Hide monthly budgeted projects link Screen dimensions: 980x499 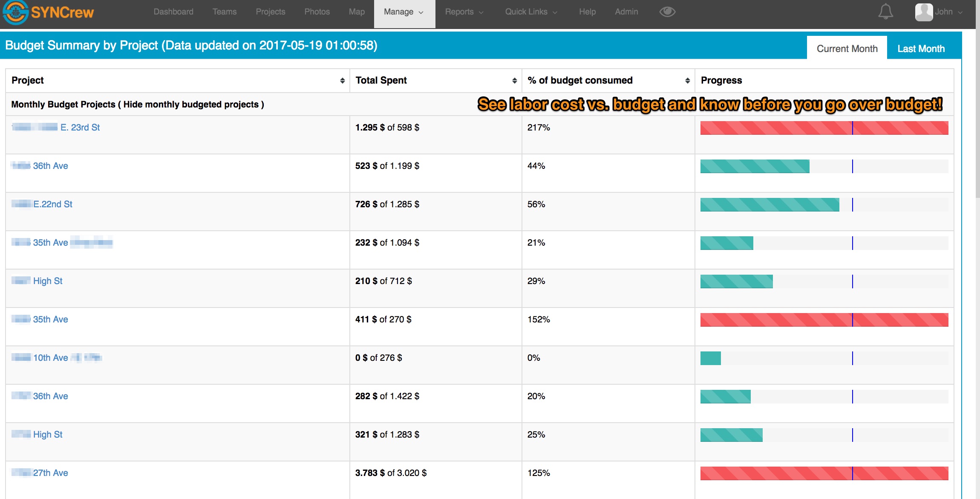[x=191, y=104]
